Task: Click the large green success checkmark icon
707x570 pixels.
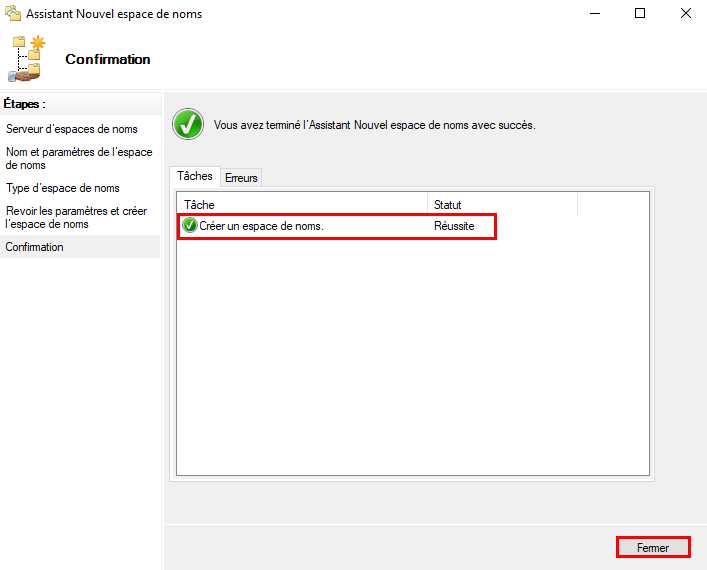Action: tap(187, 125)
